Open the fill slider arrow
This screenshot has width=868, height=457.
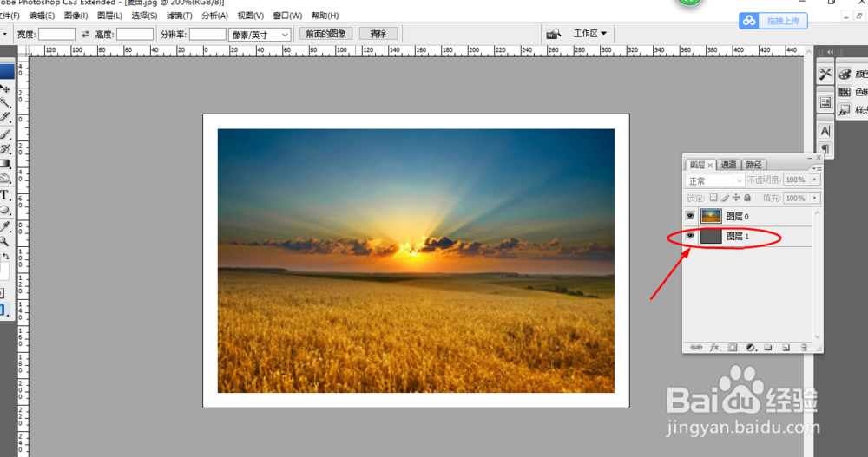click(x=815, y=198)
